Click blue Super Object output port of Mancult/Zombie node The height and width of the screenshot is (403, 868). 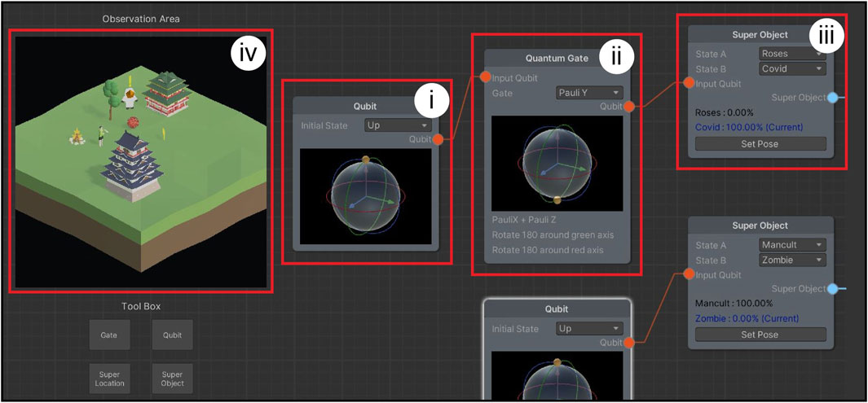click(x=832, y=288)
